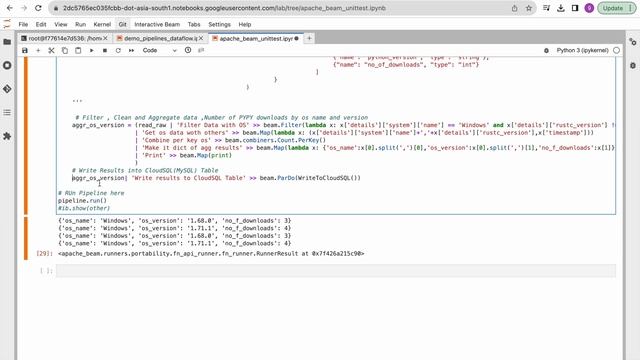Click the Chrome Update button

click(x=616, y=8)
